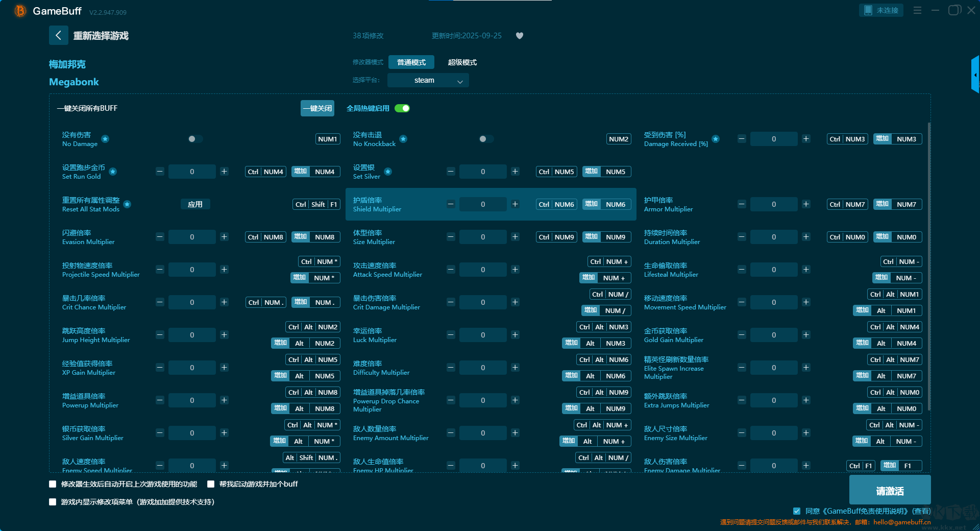Toggle the No Damage switch
Viewport: 980px width, 531px height.
coord(195,139)
